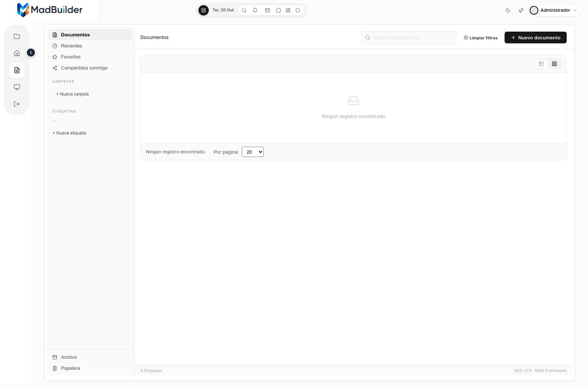Open Papelera trash

(x=90, y=368)
